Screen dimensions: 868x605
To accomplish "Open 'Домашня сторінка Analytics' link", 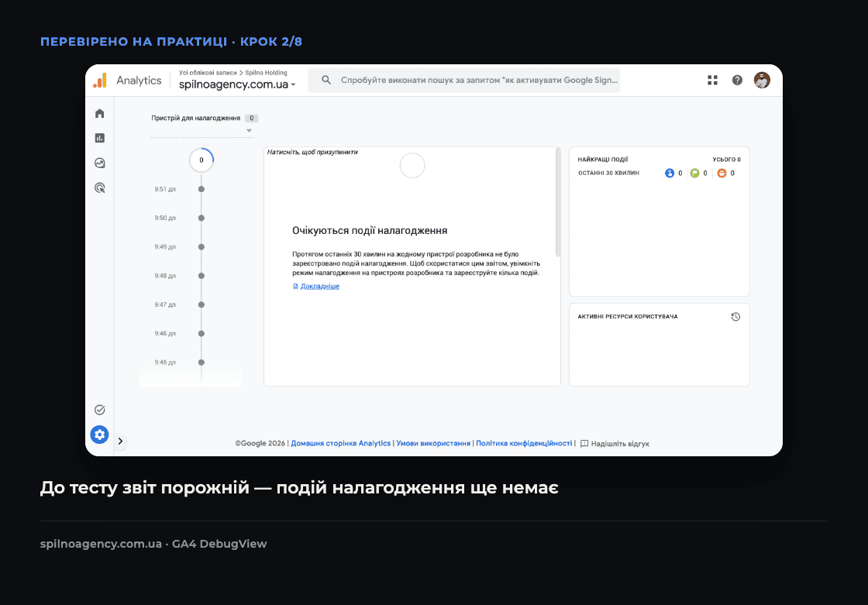I will click(340, 443).
